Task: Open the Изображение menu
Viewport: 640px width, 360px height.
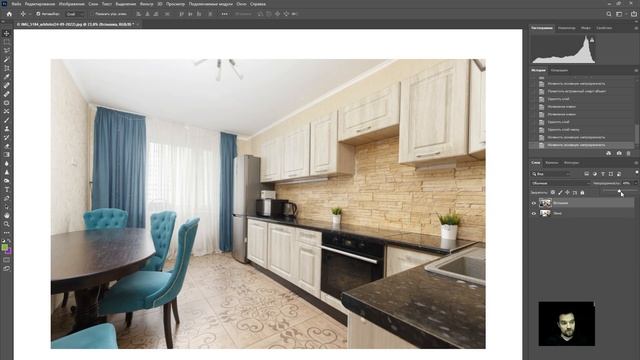Action: 72,4
